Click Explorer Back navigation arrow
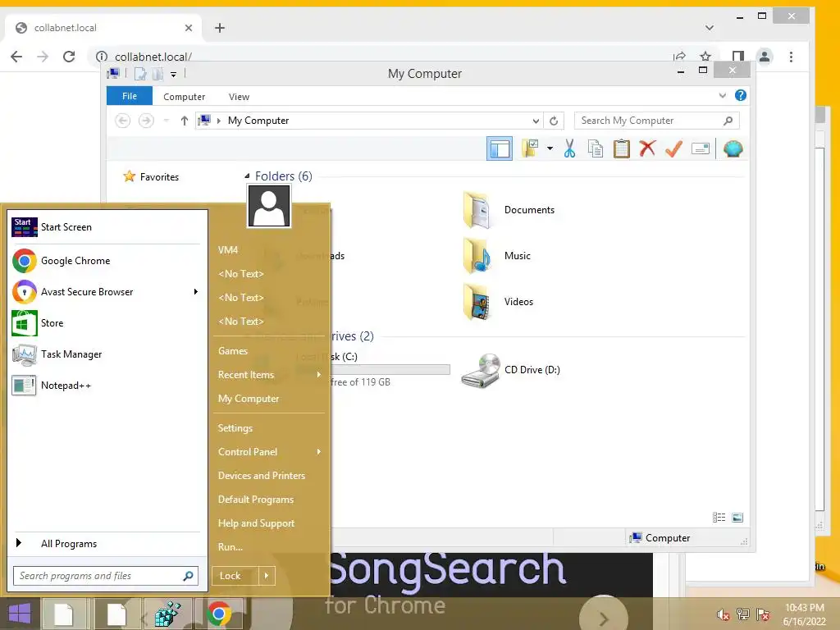Image resolution: width=840 pixels, height=630 pixels. click(123, 121)
